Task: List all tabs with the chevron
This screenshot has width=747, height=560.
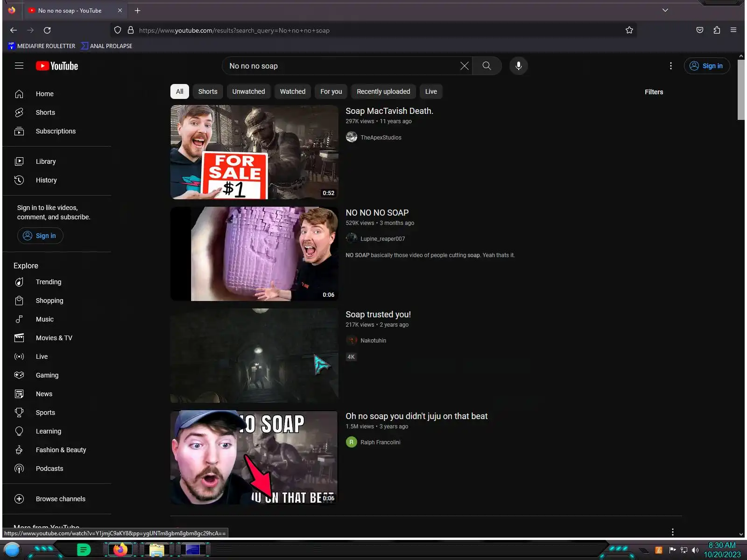Action: (665, 10)
